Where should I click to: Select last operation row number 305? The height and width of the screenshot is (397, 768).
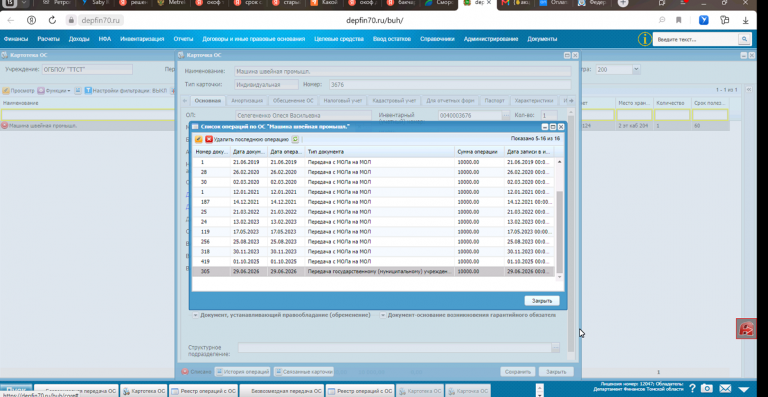point(373,271)
